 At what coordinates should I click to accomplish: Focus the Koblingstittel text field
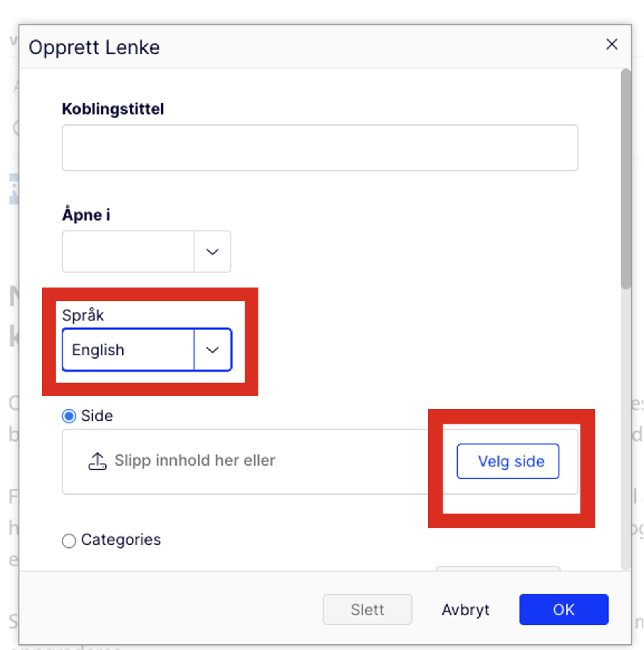click(320, 148)
